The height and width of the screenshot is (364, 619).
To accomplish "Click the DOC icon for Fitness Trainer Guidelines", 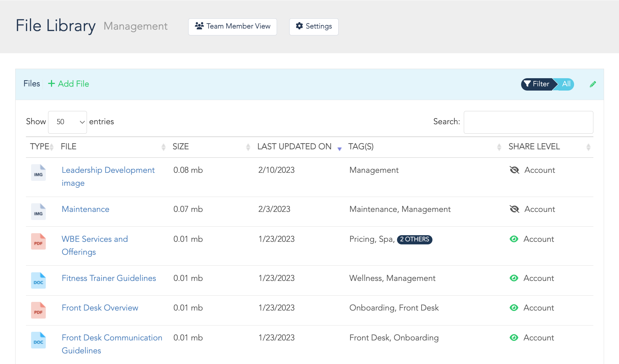I will (38, 280).
